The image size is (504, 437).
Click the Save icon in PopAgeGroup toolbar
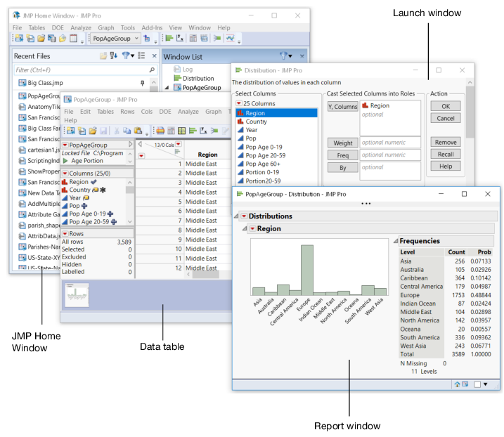click(x=103, y=131)
